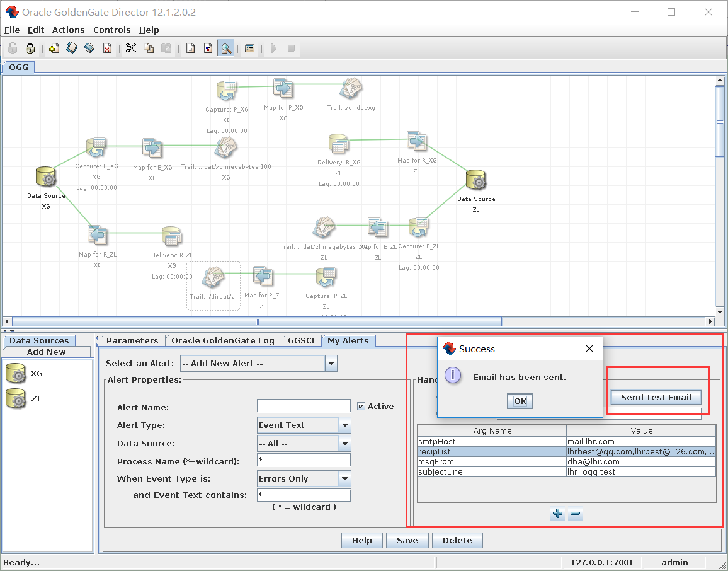
Task: Open the File menu
Action: (x=12, y=30)
